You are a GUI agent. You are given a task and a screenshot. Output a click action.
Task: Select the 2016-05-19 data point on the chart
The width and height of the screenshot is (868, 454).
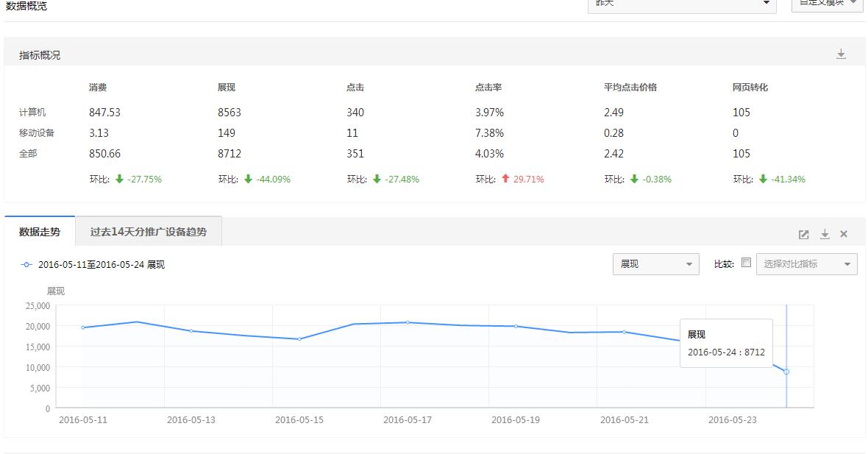tap(516, 326)
